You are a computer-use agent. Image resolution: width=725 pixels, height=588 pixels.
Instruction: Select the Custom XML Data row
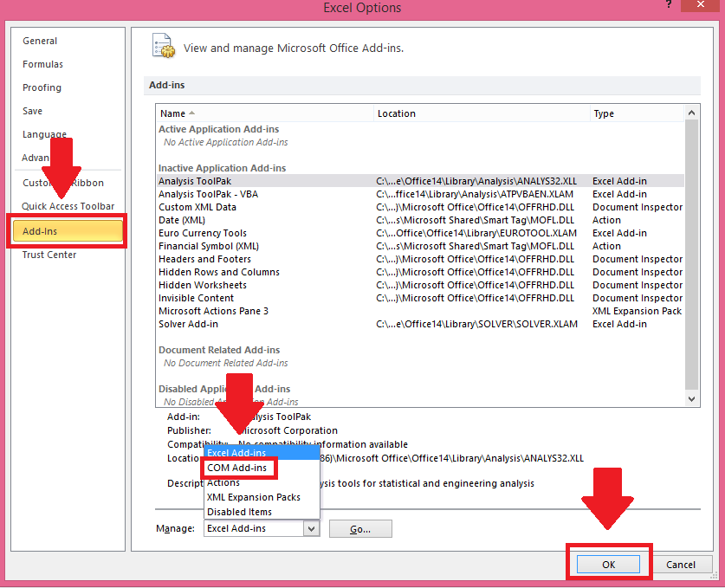[x=420, y=207]
